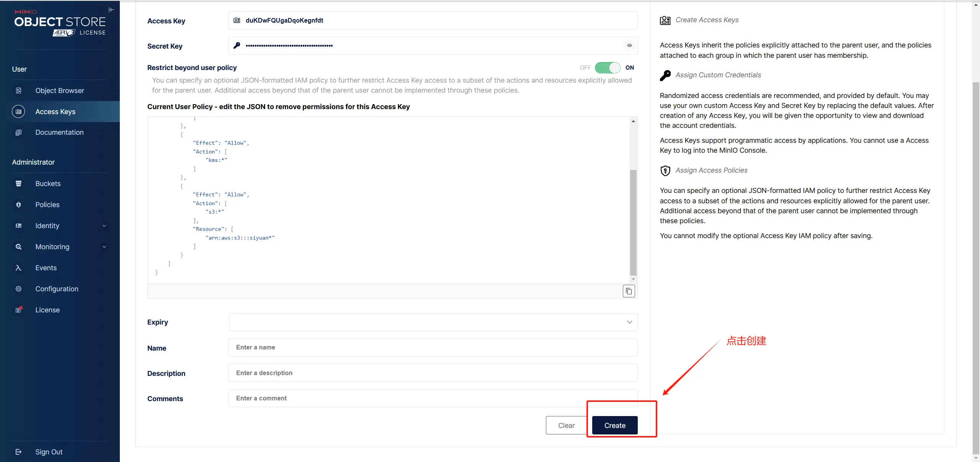Click the Sign Out icon
Screen dimensions: 980x462
tap(18, 452)
